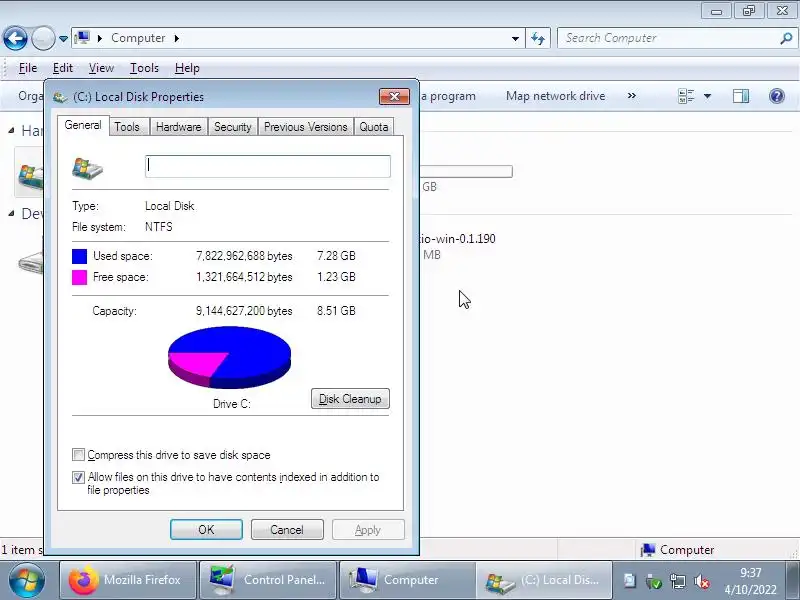Open the Tools menu

coord(144,68)
